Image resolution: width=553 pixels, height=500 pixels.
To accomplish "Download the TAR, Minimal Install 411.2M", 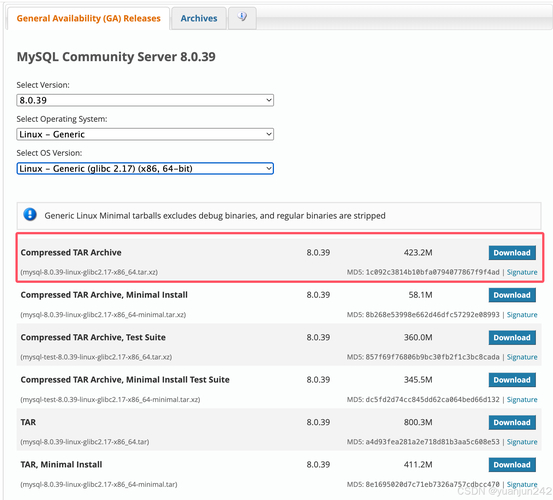I will coord(512,465).
